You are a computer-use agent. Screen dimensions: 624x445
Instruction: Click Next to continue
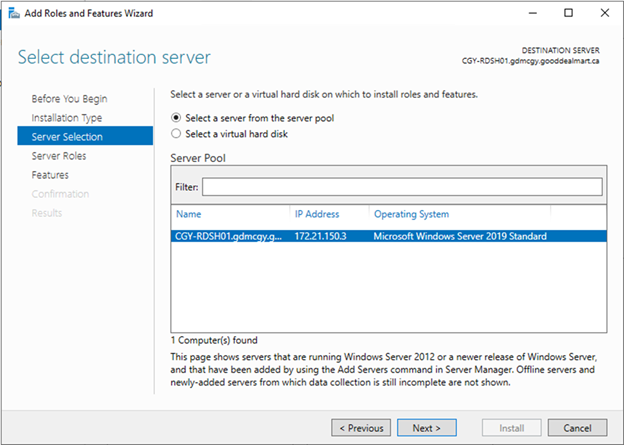coord(427,428)
